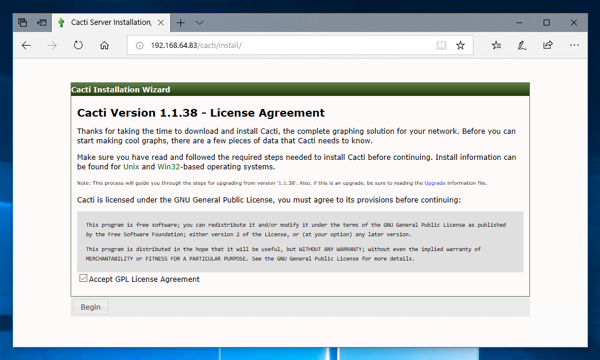
Task: View site information icon in address bar
Action: pyautogui.click(x=140, y=46)
